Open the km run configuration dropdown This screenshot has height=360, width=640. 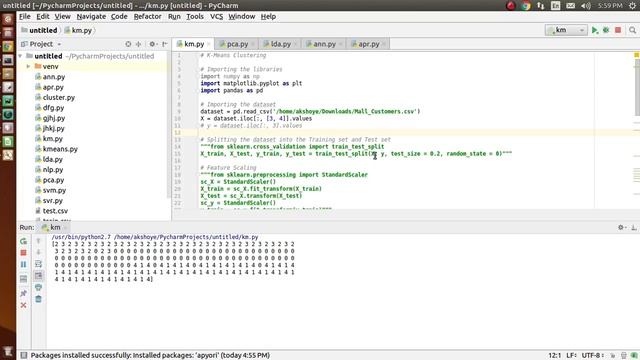tap(566, 30)
